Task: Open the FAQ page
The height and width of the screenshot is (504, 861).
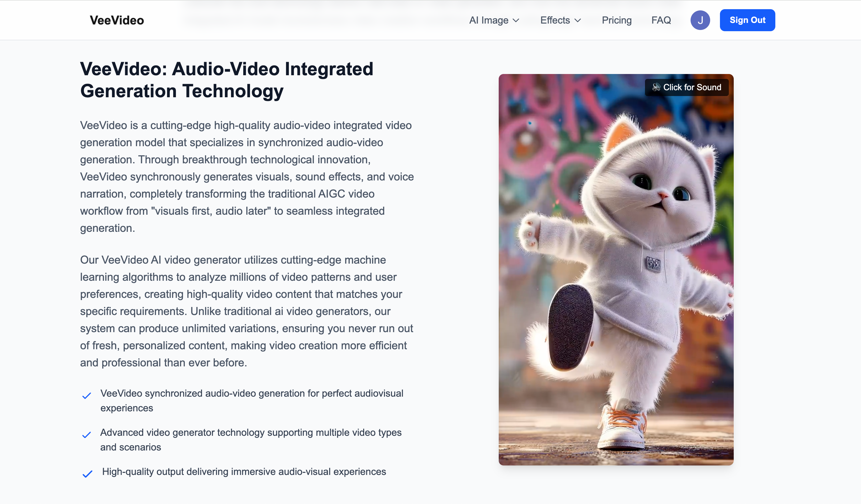Action: 661,20
